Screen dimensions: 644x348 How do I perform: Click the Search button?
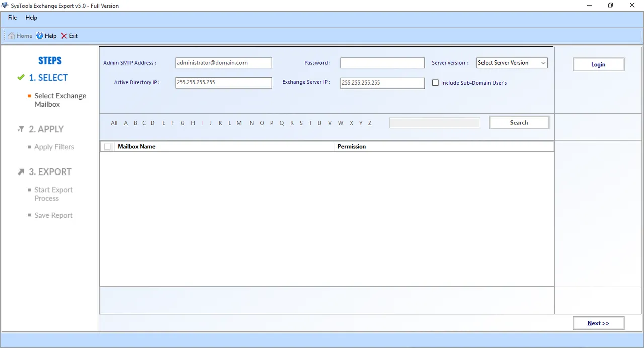pos(519,123)
